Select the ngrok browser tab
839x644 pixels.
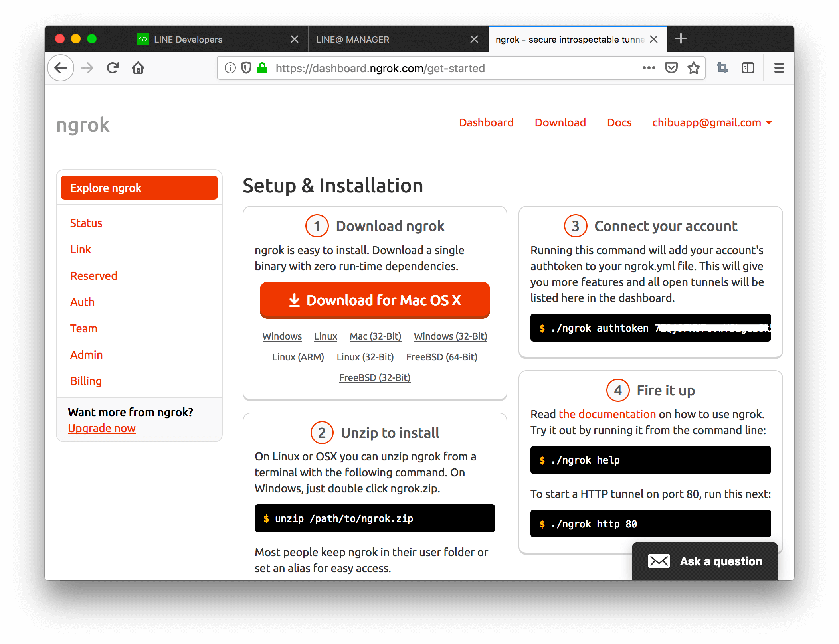[x=578, y=39]
